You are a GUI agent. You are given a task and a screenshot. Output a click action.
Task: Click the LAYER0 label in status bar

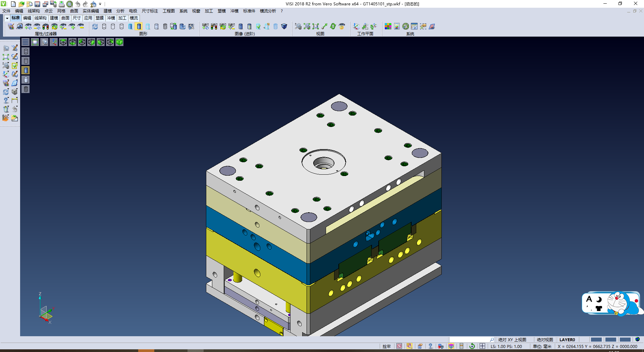[x=567, y=340]
